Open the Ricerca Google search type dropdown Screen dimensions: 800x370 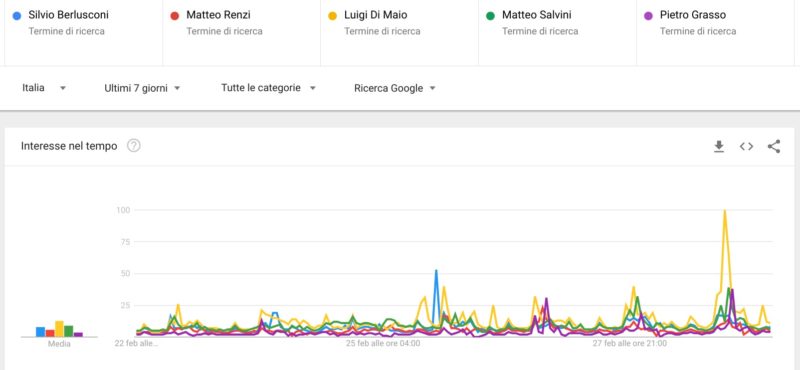pyautogui.click(x=395, y=88)
